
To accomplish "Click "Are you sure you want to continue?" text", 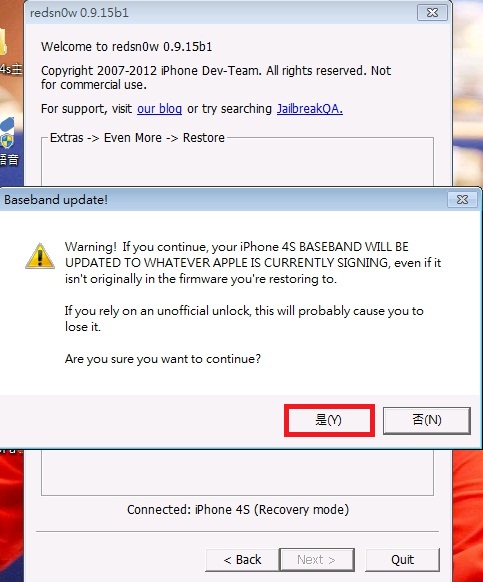I will click(x=163, y=359).
